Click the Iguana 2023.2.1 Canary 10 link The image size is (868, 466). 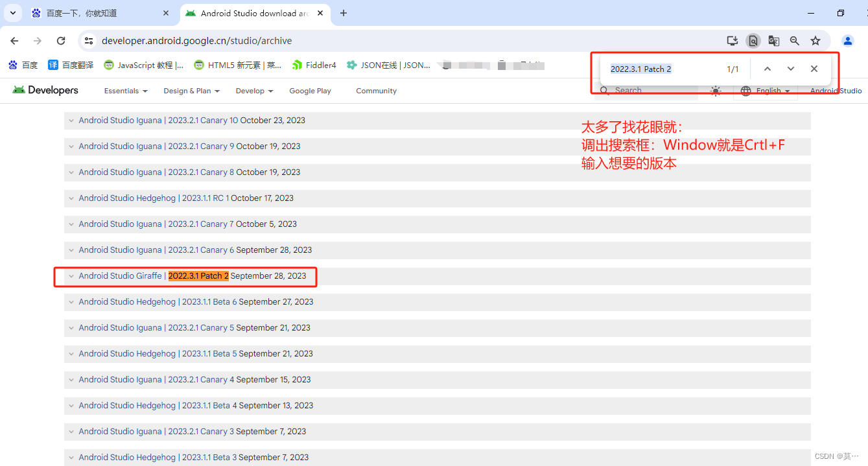point(158,121)
